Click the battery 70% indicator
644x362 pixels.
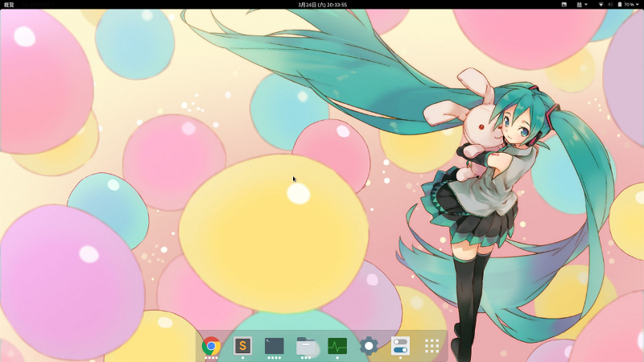pos(626,5)
